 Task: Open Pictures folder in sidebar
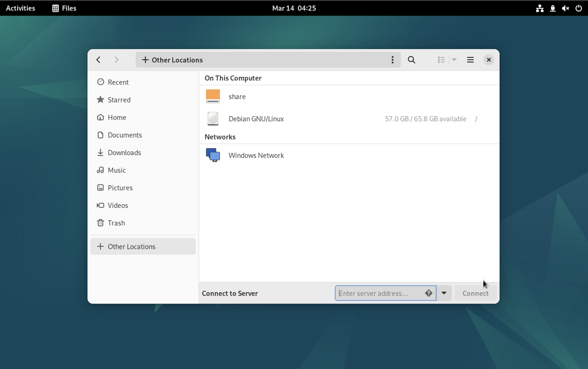(x=143, y=188)
